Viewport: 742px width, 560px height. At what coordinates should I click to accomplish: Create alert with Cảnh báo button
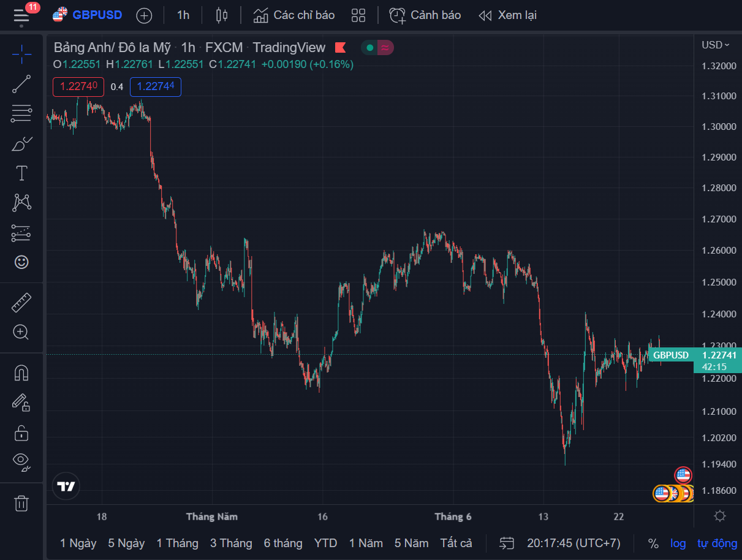coord(425,15)
